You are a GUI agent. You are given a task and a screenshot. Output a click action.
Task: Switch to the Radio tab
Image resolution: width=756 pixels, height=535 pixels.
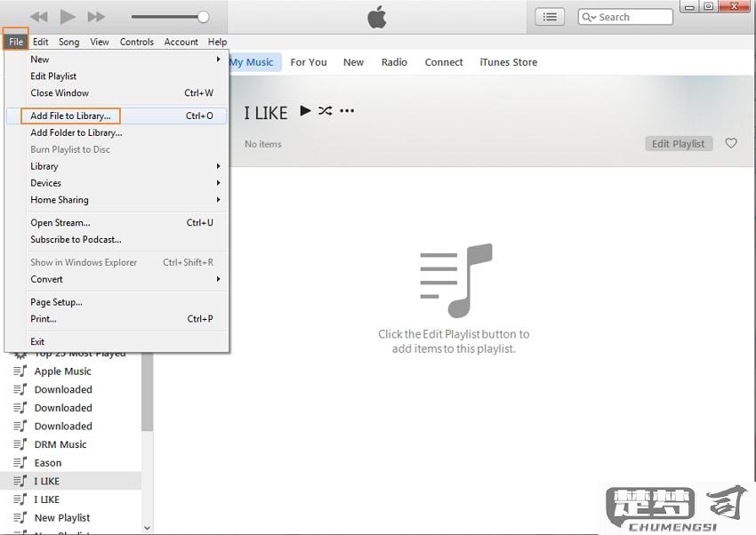pos(394,62)
